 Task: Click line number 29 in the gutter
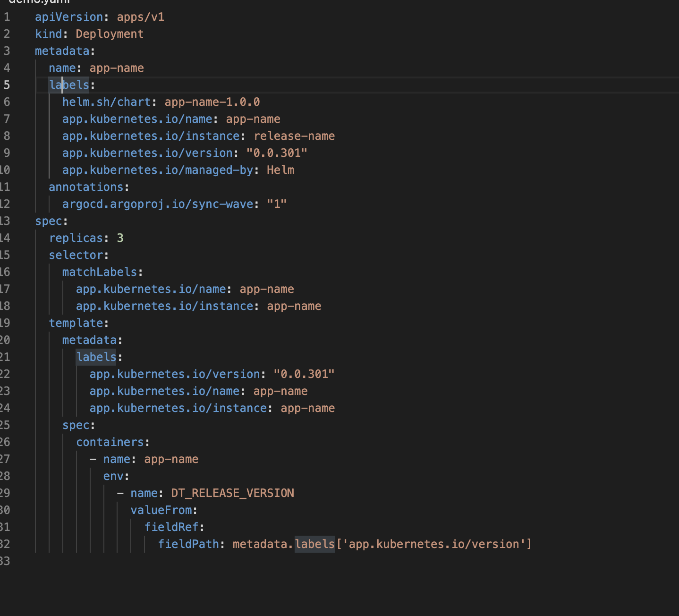pos(7,493)
